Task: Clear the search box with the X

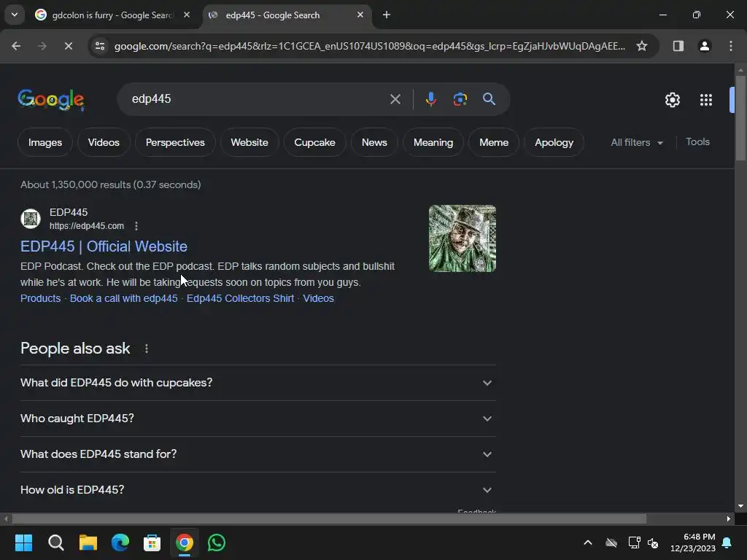Action: [395, 99]
